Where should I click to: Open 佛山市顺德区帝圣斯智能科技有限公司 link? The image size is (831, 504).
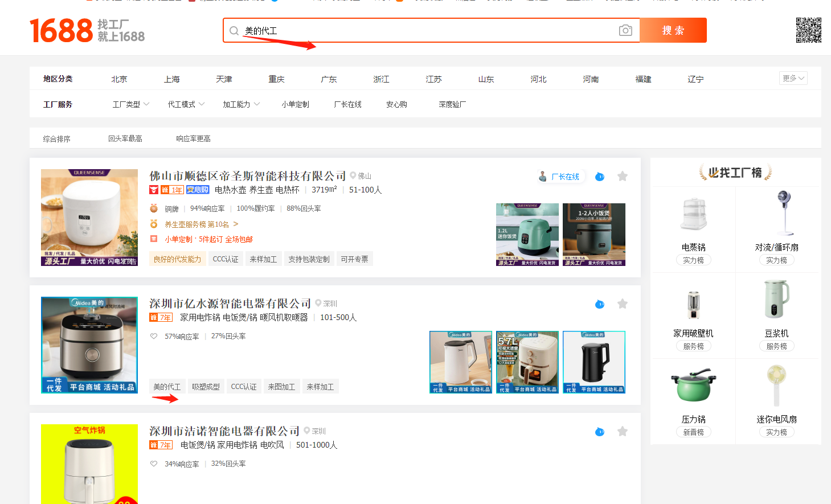pyautogui.click(x=248, y=176)
